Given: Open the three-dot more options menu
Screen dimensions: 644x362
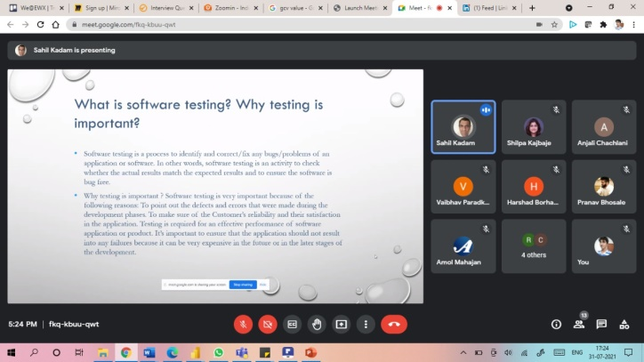Looking at the screenshot, I should [x=366, y=325].
